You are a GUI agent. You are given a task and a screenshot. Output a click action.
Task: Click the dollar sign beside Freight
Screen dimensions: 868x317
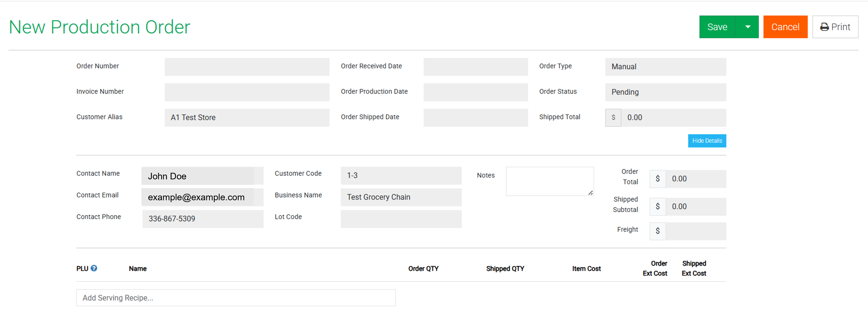point(657,231)
